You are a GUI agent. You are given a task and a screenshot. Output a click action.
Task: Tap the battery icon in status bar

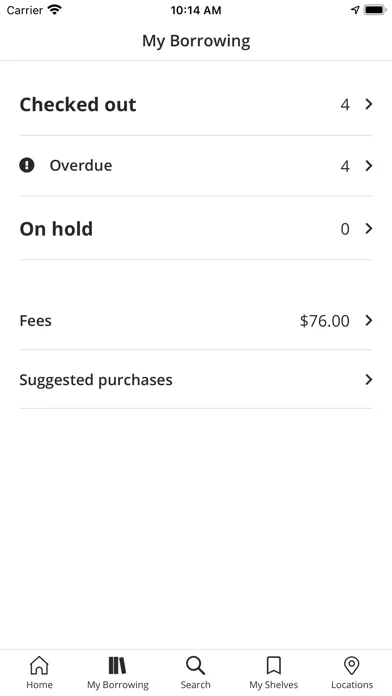pos(375,10)
